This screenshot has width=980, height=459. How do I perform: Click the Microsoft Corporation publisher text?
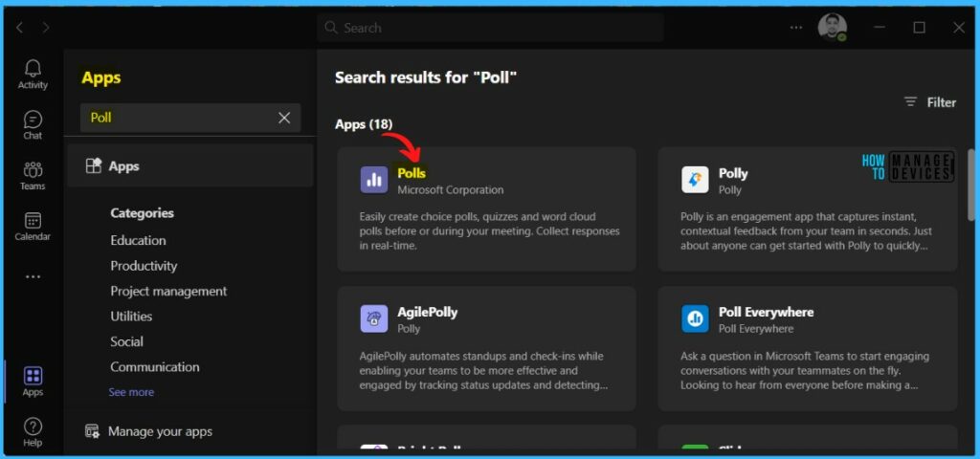[x=451, y=190]
